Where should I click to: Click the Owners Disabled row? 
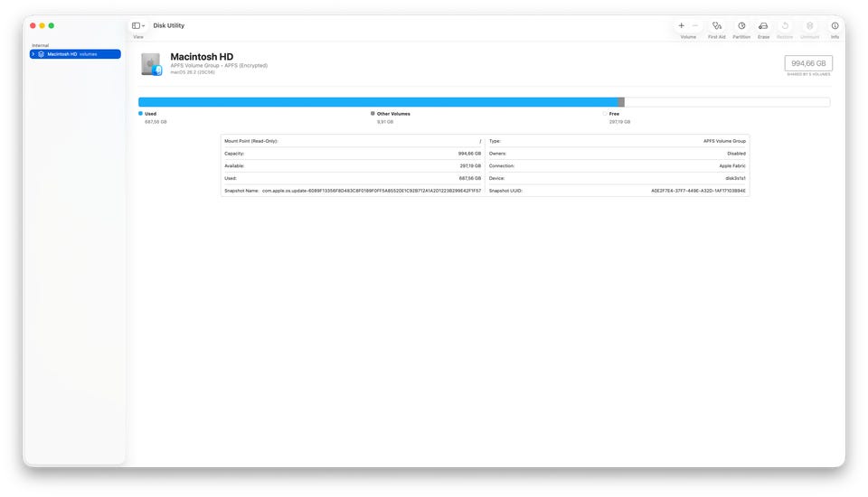click(x=618, y=154)
